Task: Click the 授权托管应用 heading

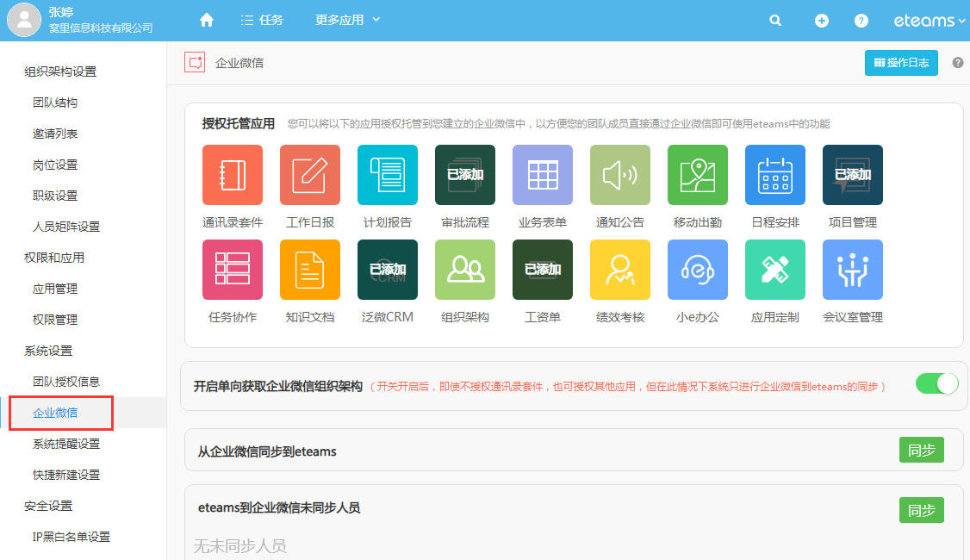Action: pyautogui.click(x=238, y=123)
